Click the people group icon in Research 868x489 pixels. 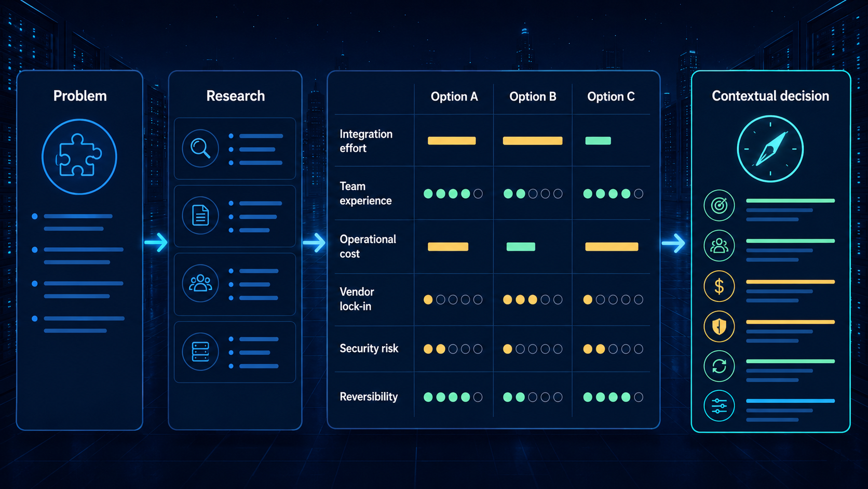pyautogui.click(x=200, y=283)
